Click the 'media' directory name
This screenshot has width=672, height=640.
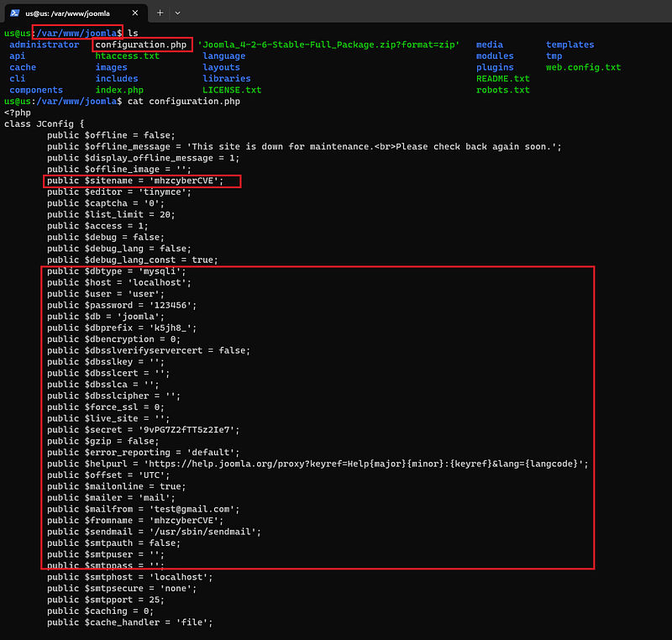tap(490, 45)
